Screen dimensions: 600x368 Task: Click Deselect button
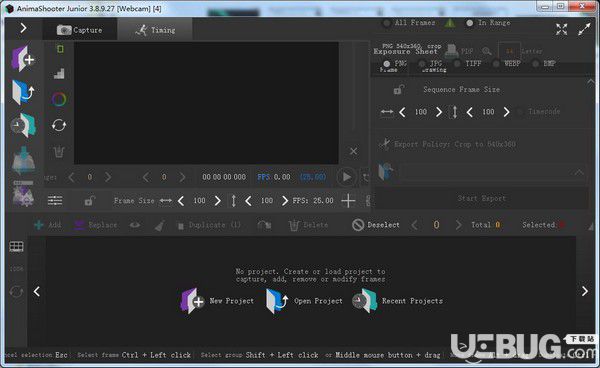click(x=375, y=225)
